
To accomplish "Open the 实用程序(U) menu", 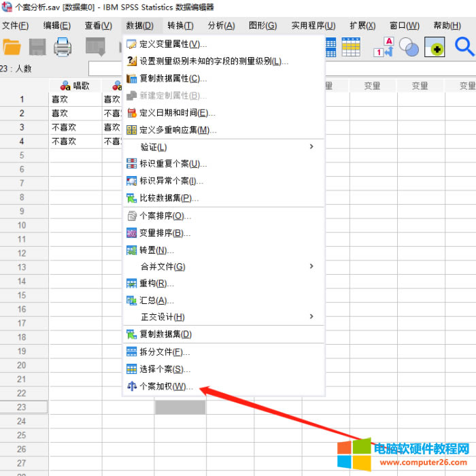I will pos(313,26).
